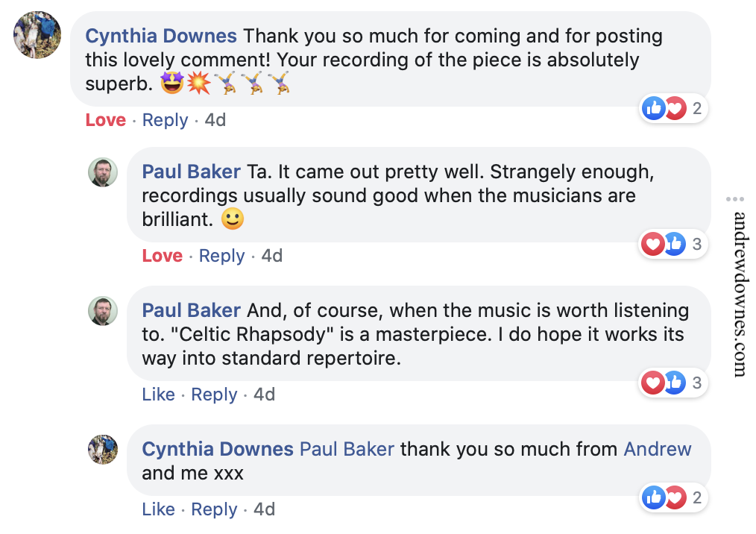Like the 'Celtic Rhapsody' masterpiece reply
756x534 pixels.
pos(158,395)
